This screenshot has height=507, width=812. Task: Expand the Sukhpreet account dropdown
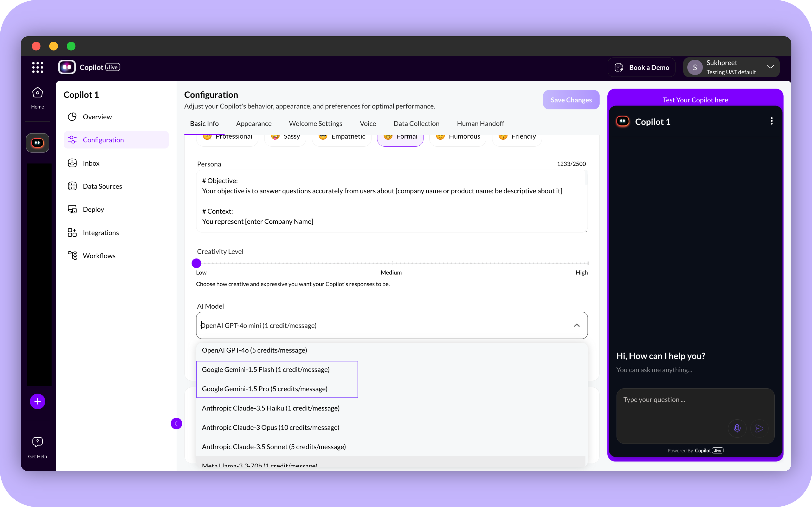[770, 67]
